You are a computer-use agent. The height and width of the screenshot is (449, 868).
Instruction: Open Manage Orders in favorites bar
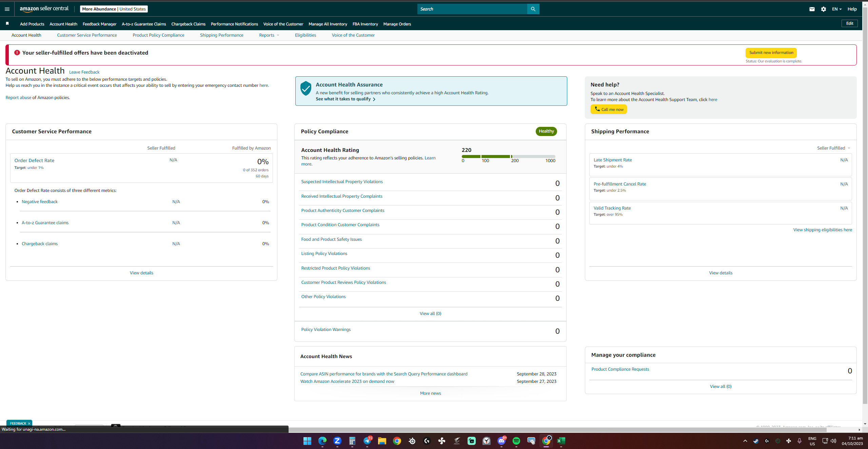(x=397, y=24)
